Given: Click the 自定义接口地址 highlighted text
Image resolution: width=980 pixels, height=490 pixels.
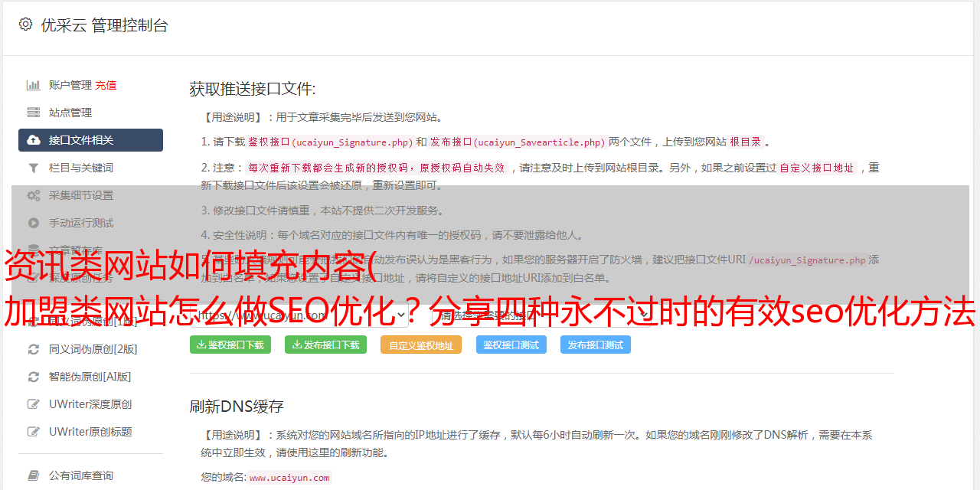Looking at the screenshot, I should [816, 168].
